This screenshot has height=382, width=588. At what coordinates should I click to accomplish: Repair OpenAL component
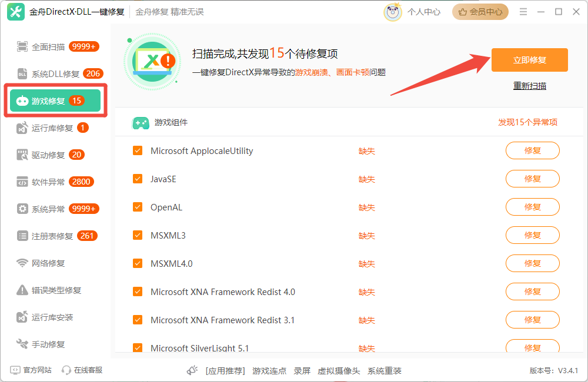click(x=533, y=207)
